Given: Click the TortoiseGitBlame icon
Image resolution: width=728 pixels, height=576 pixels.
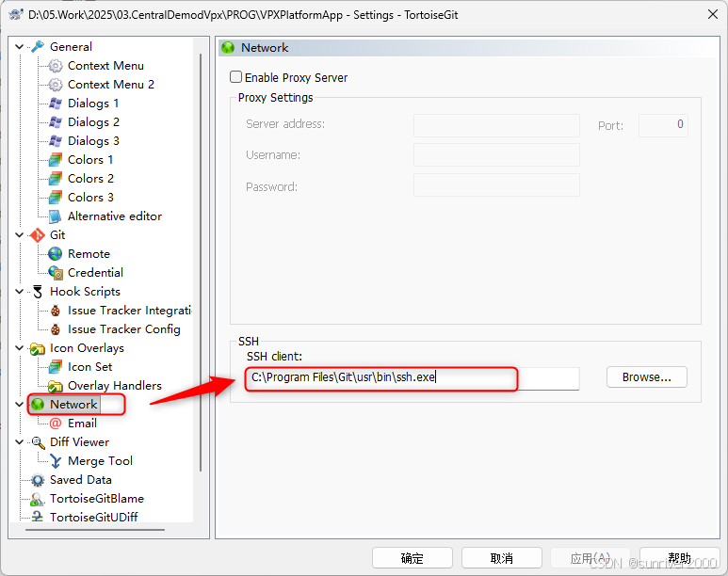Looking at the screenshot, I should coord(38,499).
